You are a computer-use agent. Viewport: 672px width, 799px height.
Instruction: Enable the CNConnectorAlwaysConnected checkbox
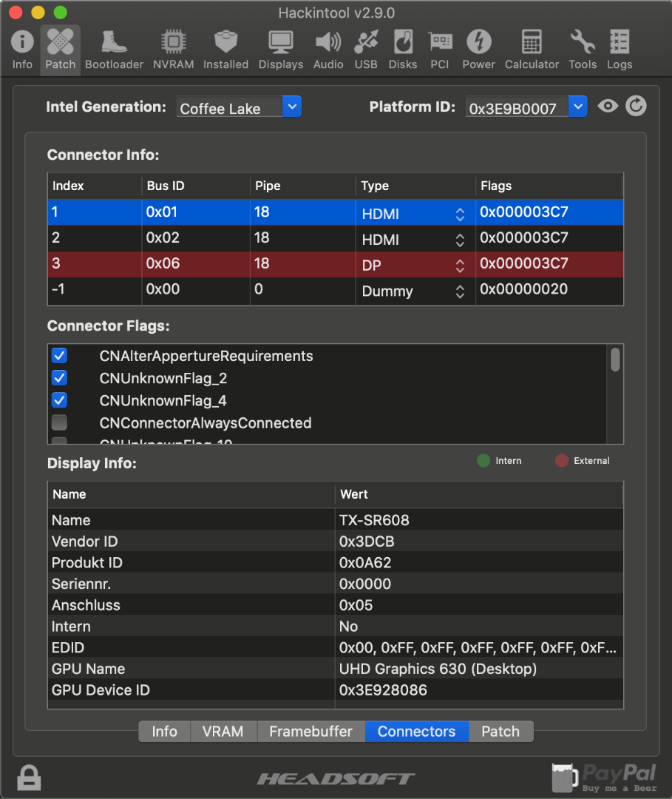click(60, 423)
